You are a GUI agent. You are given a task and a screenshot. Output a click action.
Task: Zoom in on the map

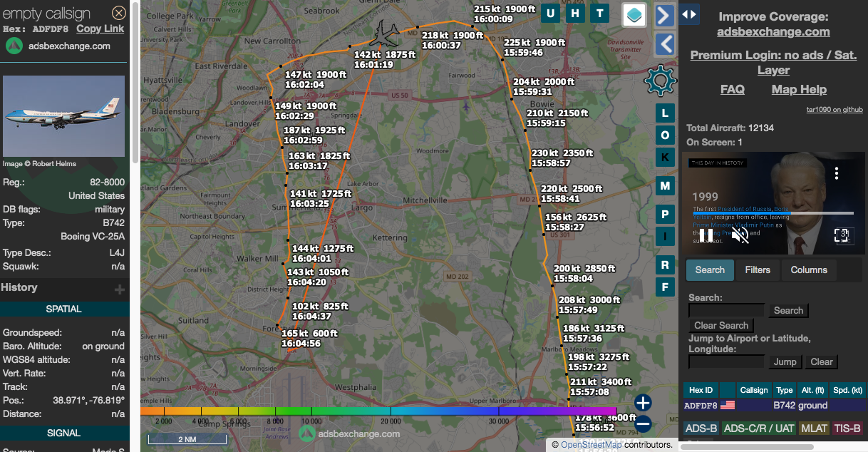coord(643,403)
